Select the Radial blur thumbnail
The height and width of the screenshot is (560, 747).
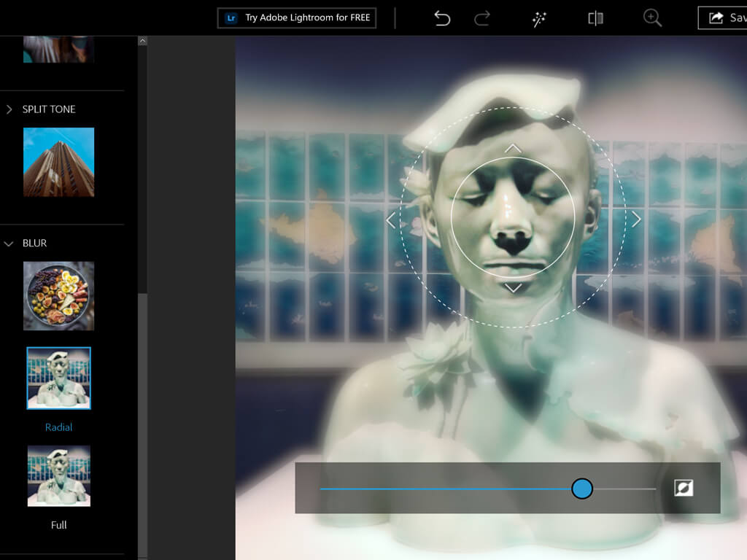(58, 378)
